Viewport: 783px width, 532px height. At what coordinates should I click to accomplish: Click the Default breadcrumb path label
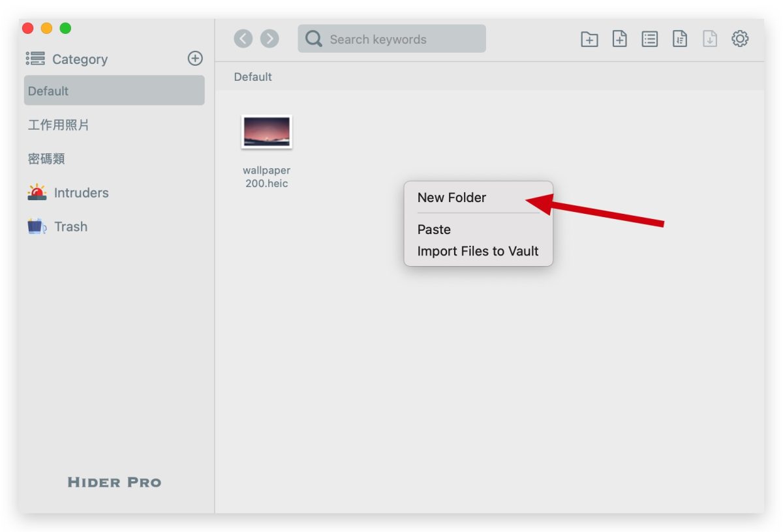coord(253,77)
